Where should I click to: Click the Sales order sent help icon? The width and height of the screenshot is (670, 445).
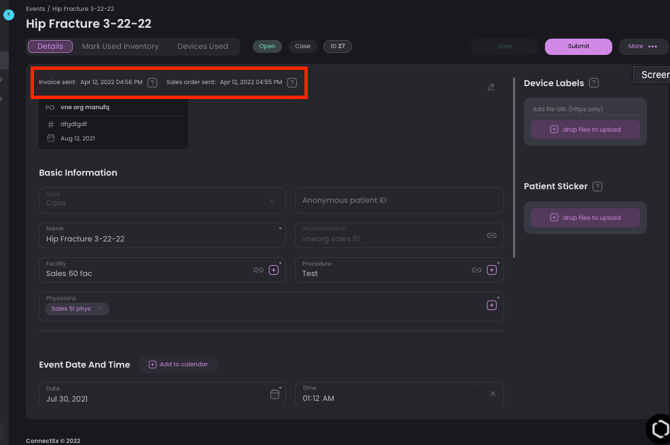coord(292,83)
